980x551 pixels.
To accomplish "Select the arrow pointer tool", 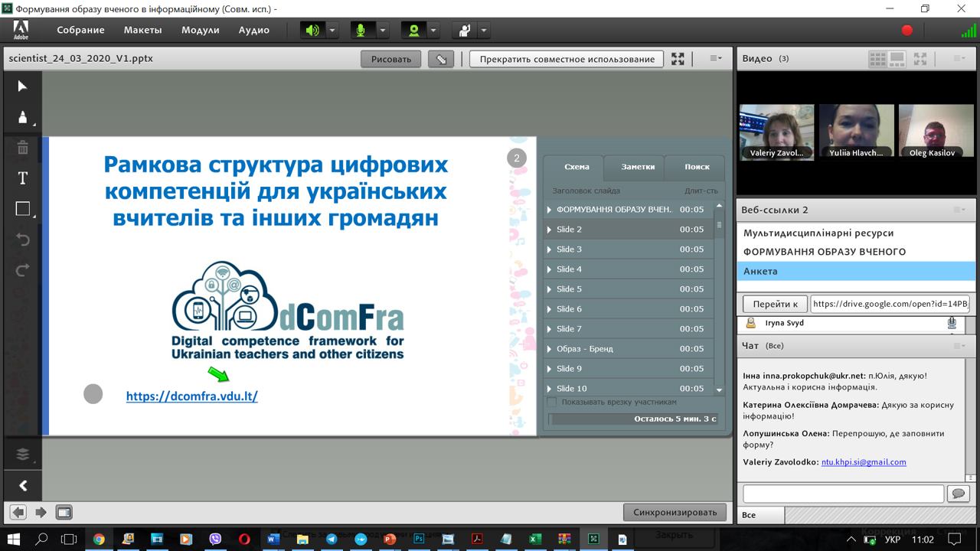I will [x=22, y=86].
